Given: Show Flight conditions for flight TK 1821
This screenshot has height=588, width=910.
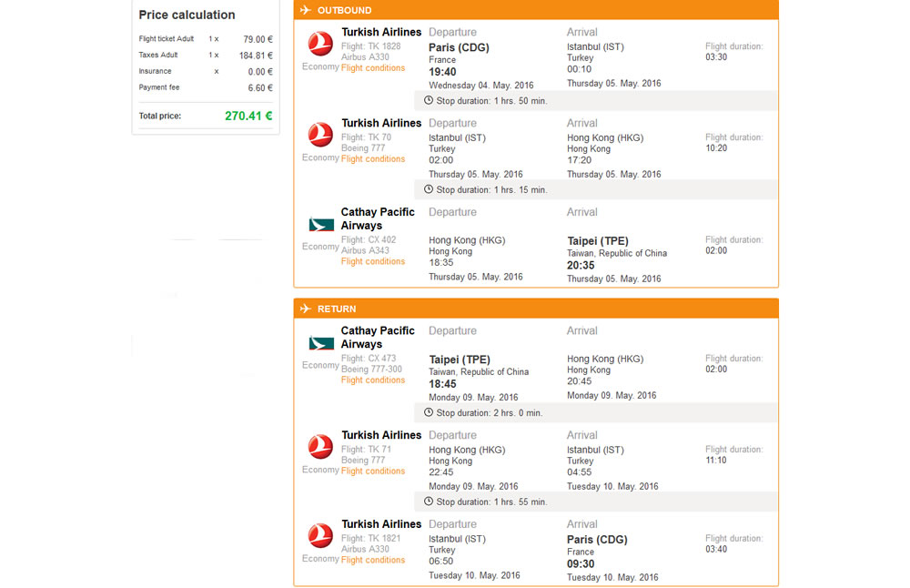Looking at the screenshot, I should [x=373, y=561].
